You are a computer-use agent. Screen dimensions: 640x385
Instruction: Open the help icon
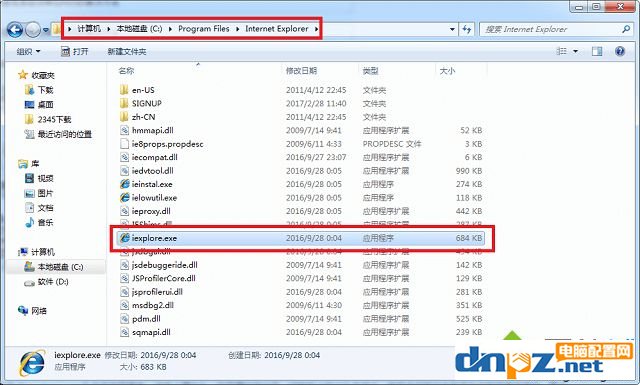point(620,51)
